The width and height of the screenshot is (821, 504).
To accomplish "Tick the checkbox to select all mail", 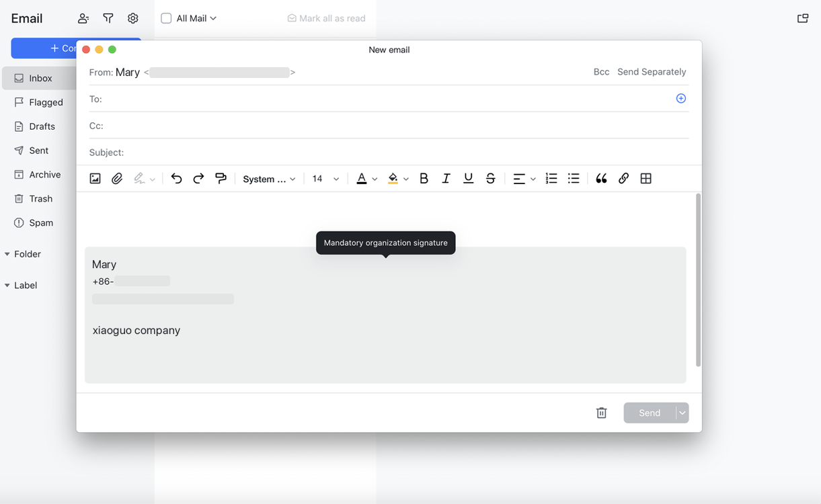I will pos(165,18).
